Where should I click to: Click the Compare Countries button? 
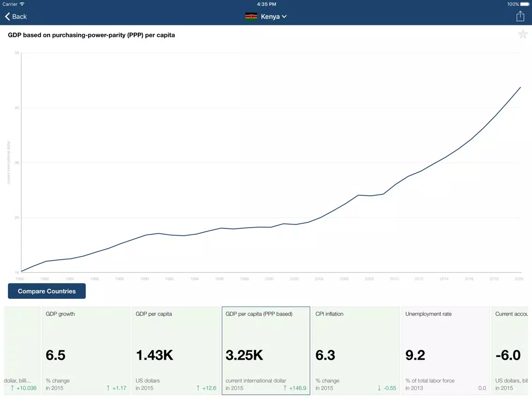(47, 291)
